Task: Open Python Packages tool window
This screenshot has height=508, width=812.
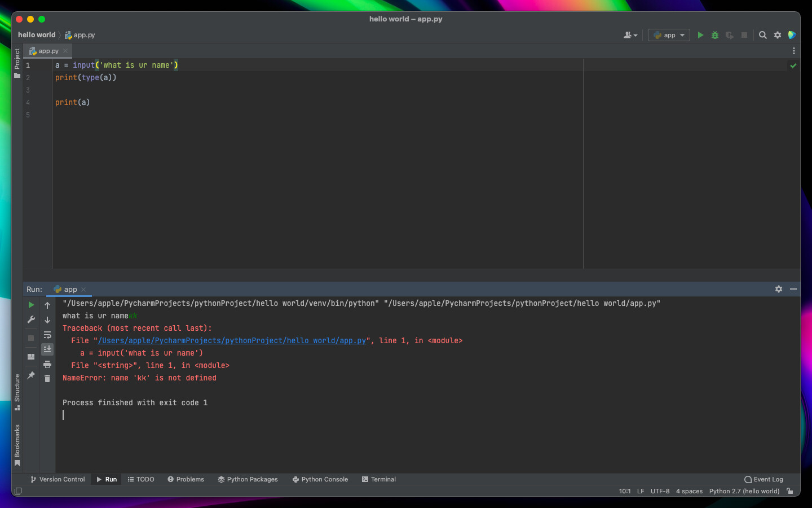Action: pyautogui.click(x=248, y=479)
